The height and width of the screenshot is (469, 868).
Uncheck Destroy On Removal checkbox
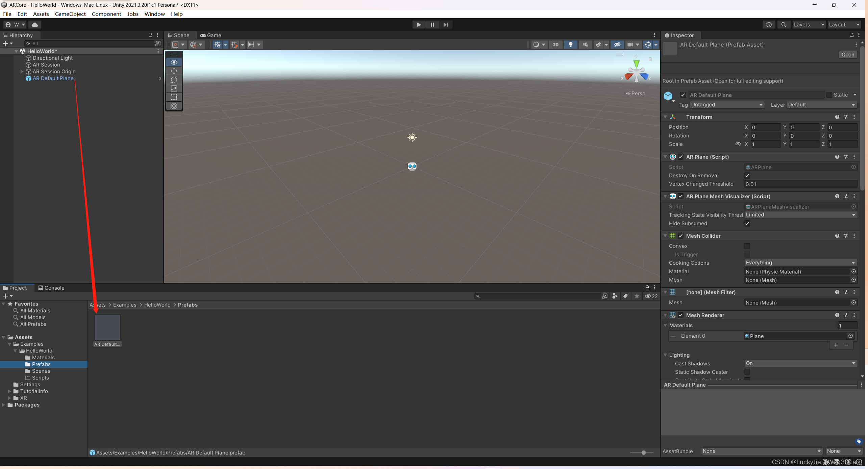[x=747, y=176]
